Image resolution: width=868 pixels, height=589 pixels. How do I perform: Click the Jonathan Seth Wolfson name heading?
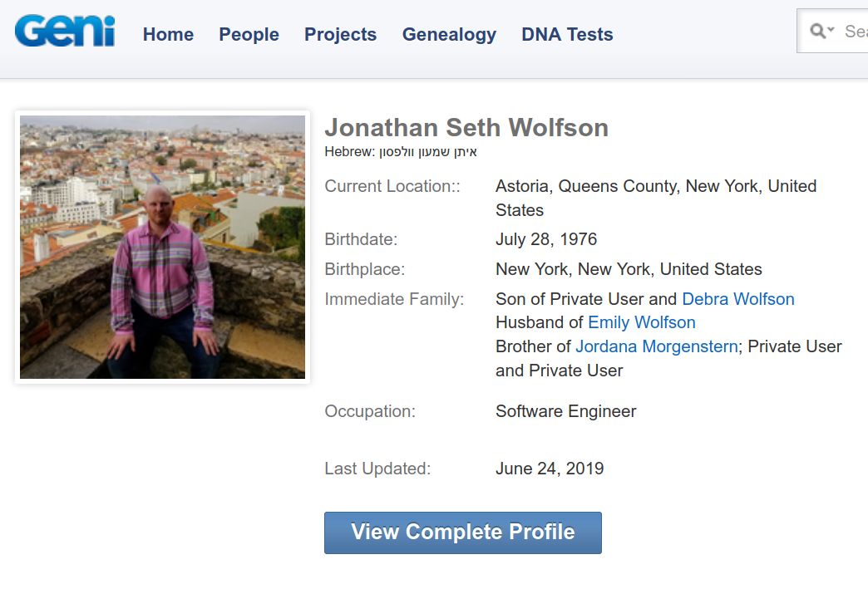pos(466,128)
